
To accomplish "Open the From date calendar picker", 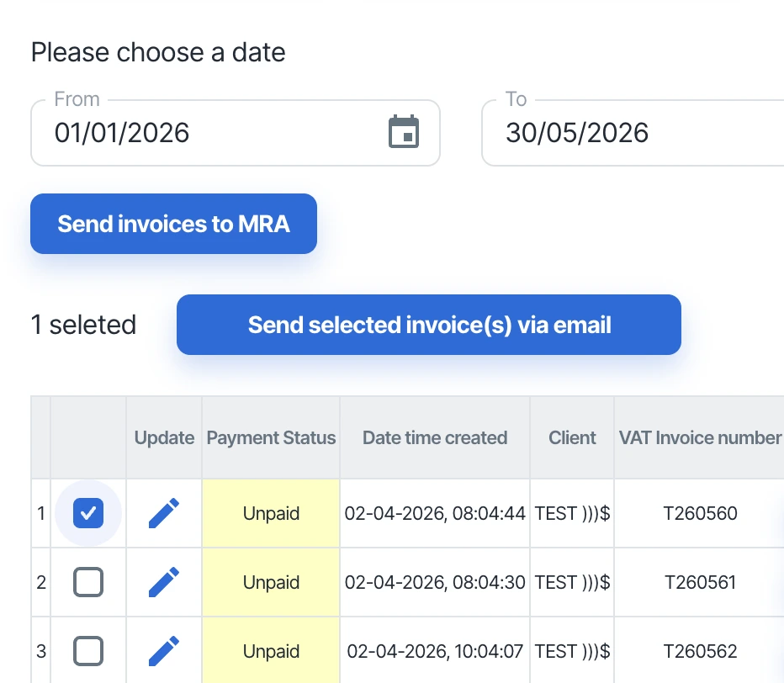I will (x=404, y=132).
